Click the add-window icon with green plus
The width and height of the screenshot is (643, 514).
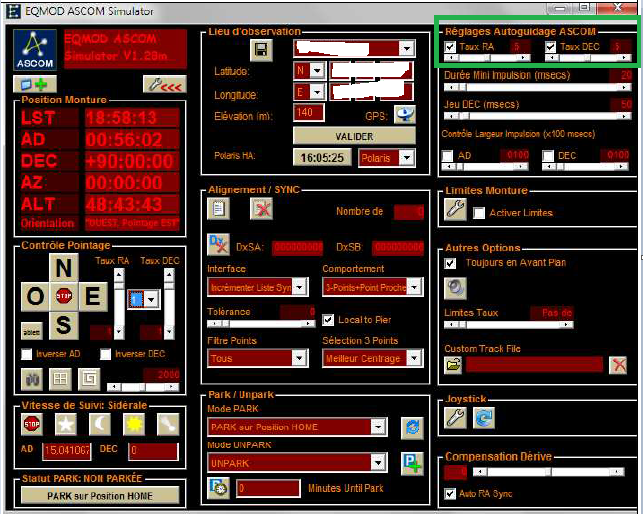coord(35,85)
